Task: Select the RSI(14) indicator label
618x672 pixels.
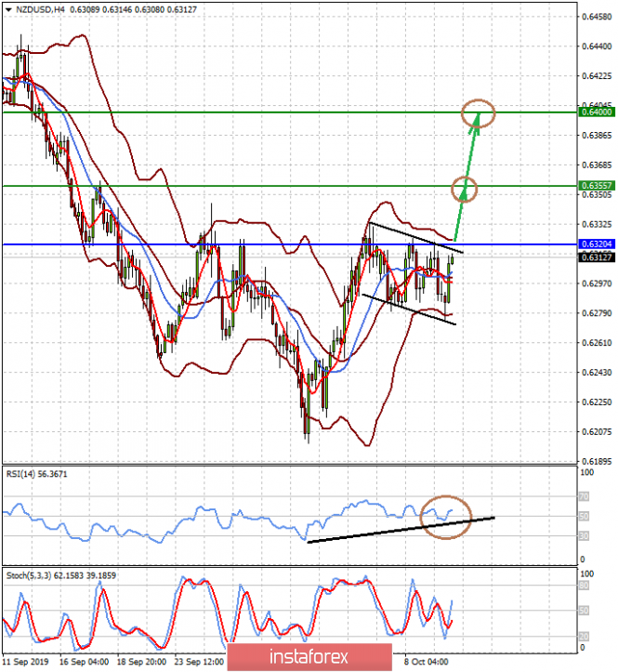Action: [36, 474]
